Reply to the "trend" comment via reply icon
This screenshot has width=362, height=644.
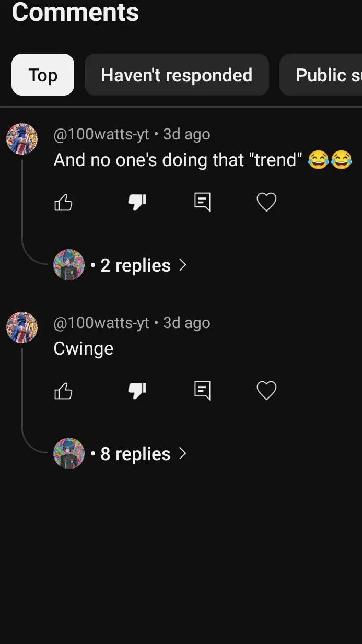[202, 202]
